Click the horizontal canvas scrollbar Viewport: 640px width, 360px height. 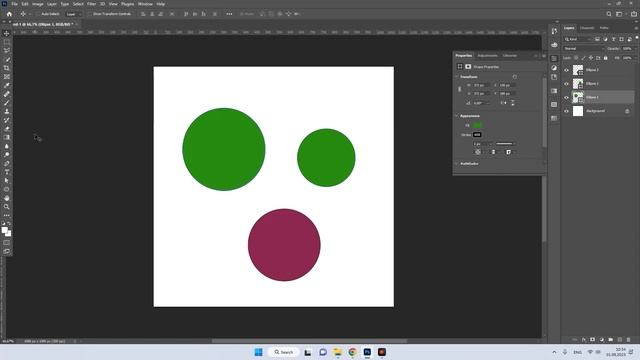[309, 341]
